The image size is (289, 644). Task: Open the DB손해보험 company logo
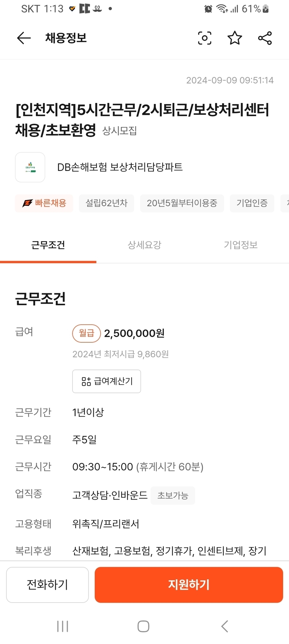click(30, 167)
